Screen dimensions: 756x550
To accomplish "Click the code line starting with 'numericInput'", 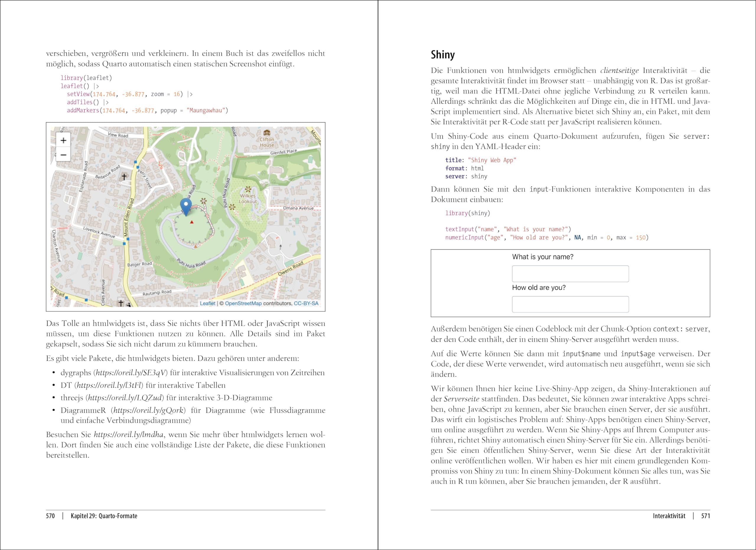I will click(x=547, y=238).
